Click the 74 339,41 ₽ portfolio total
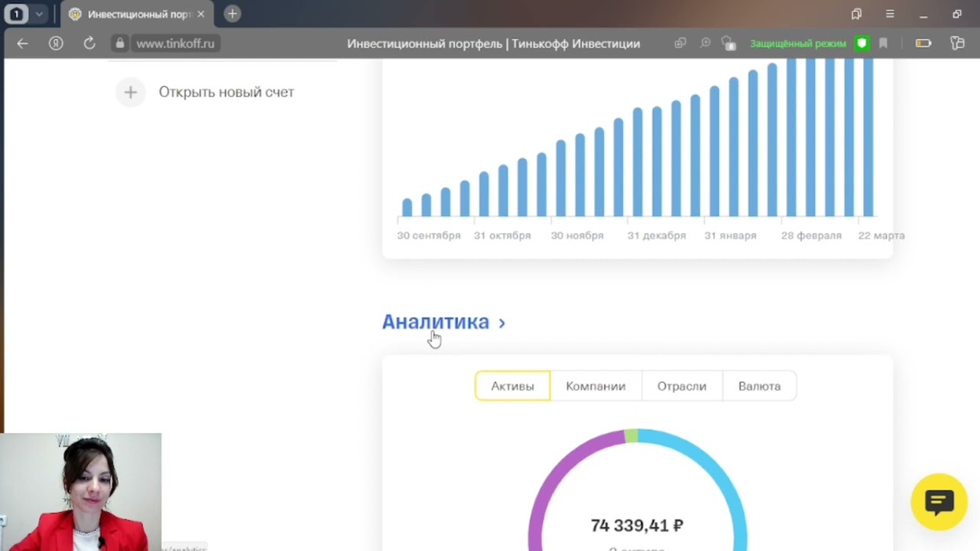The width and height of the screenshot is (980, 551). click(x=637, y=526)
